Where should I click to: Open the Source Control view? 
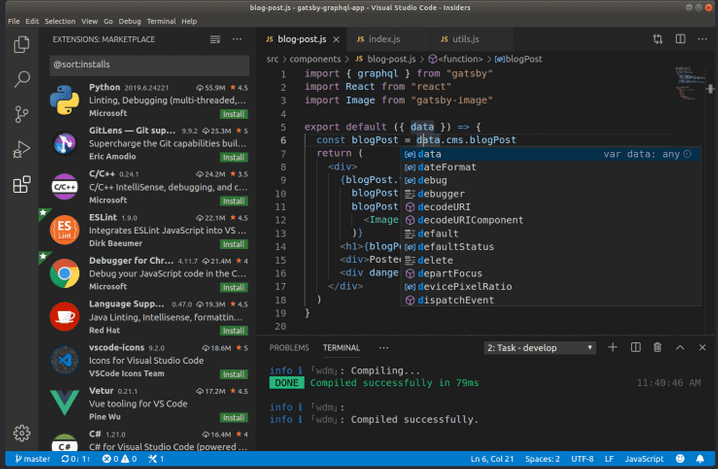click(21, 115)
